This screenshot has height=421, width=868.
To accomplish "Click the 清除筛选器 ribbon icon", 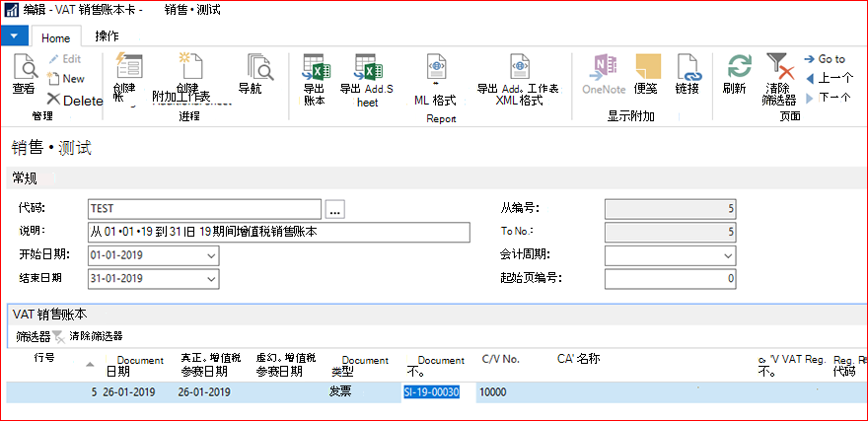I will pos(780,66).
